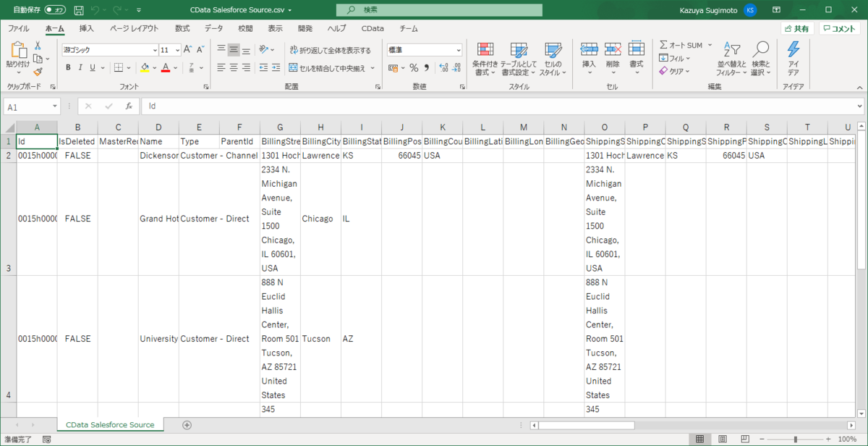Open the Name Box dropdown
868x446 pixels.
(55, 106)
